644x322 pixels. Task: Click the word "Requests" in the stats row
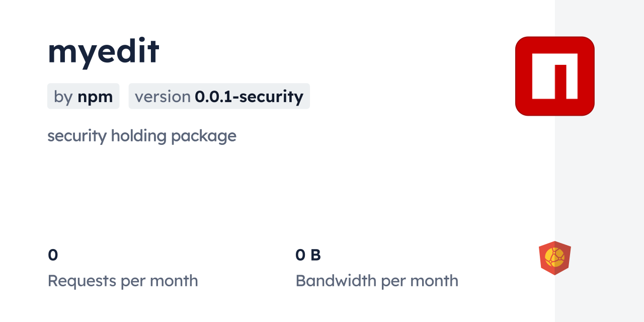pos(82,281)
